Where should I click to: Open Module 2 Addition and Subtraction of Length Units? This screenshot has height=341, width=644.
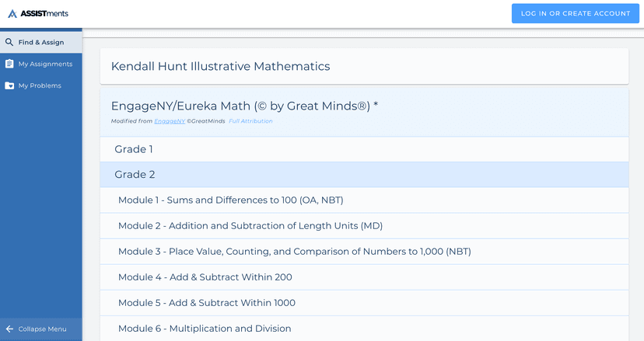[250, 226]
